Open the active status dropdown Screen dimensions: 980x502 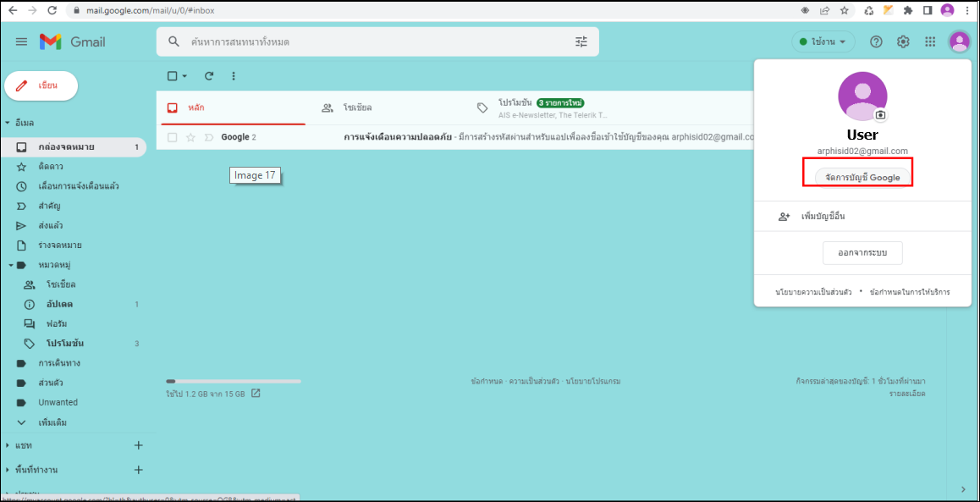pyautogui.click(x=823, y=41)
